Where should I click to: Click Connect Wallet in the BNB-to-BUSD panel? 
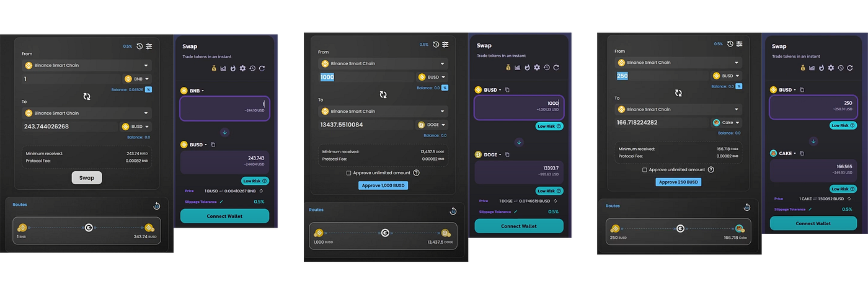pyautogui.click(x=224, y=216)
